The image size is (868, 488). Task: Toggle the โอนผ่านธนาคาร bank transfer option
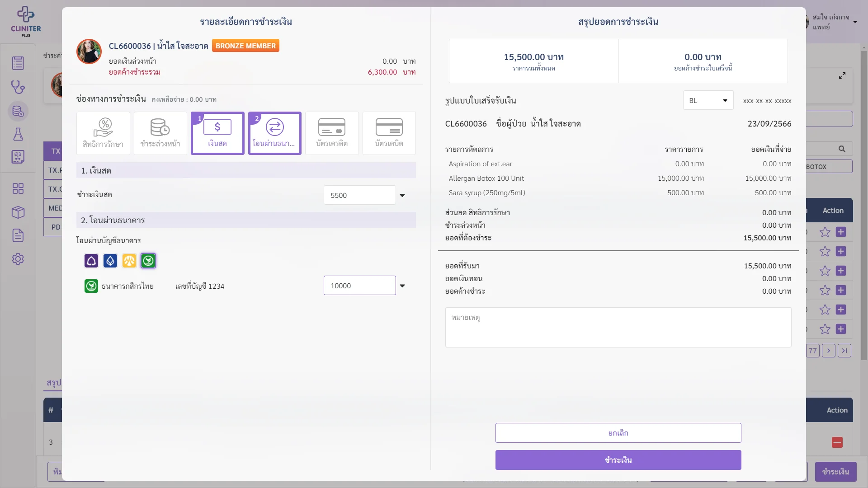[274, 133]
